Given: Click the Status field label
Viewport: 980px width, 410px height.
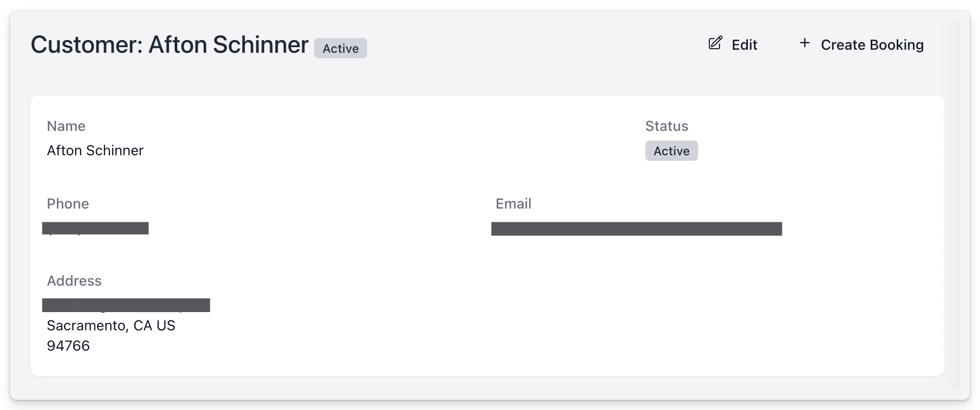Looking at the screenshot, I should click(x=666, y=126).
